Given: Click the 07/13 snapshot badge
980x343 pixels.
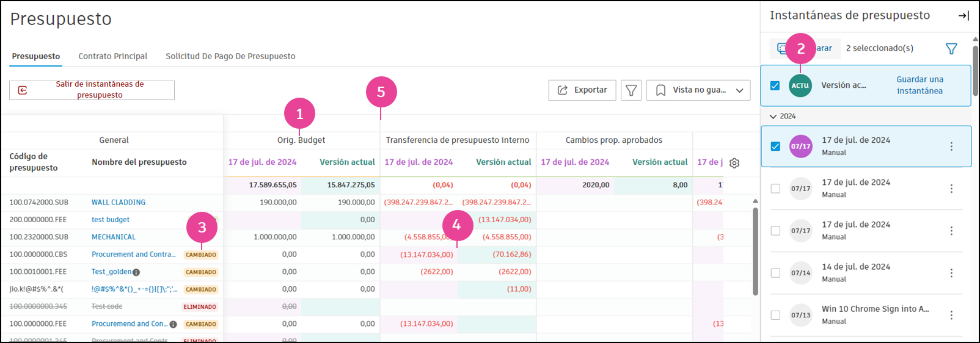Looking at the screenshot, I should [801, 316].
